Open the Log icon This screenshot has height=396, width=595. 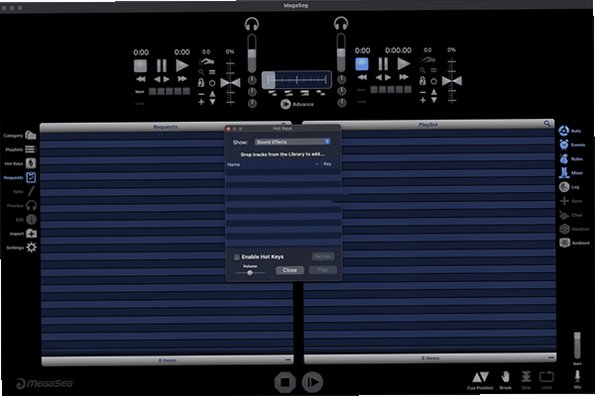[564, 187]
